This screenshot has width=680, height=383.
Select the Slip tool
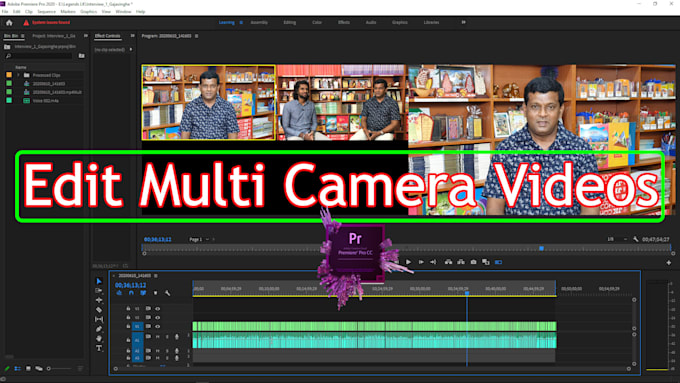[x=99, y=319]
